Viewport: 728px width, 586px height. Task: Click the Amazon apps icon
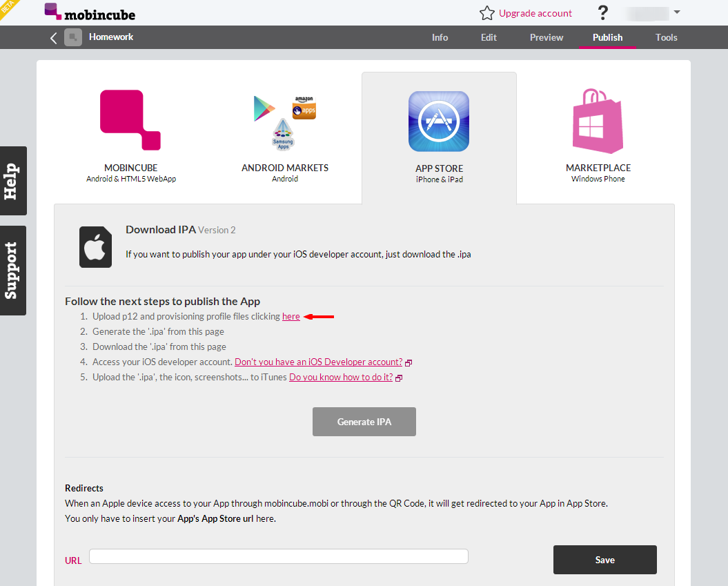point(304,108)
